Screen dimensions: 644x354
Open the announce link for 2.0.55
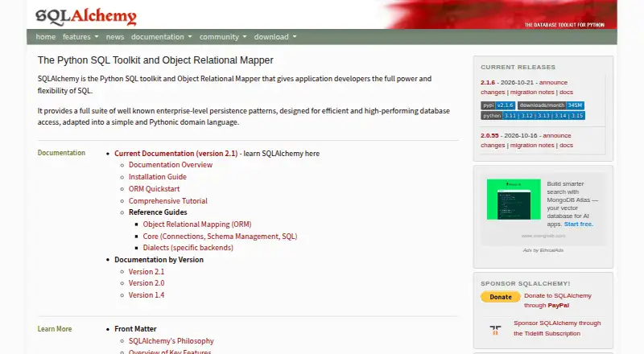point(557,135)
